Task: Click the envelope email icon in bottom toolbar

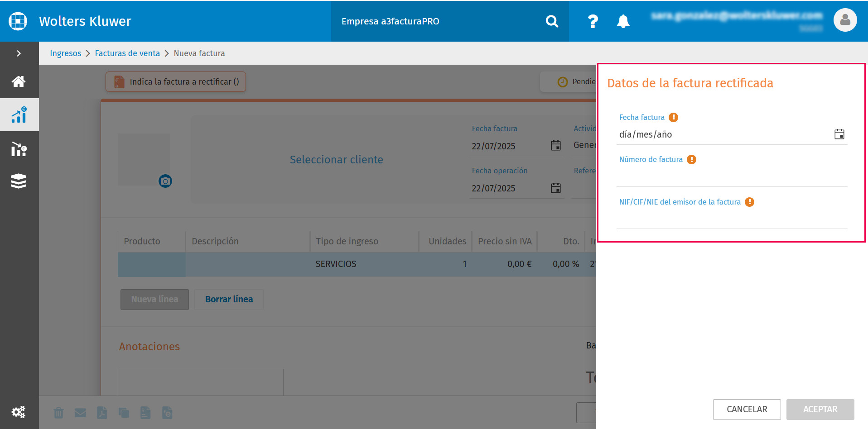Action: 80,413
